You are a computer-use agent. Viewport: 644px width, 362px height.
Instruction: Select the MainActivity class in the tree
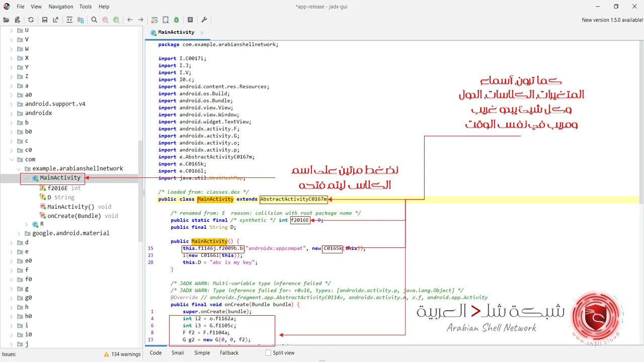point(60,178)
